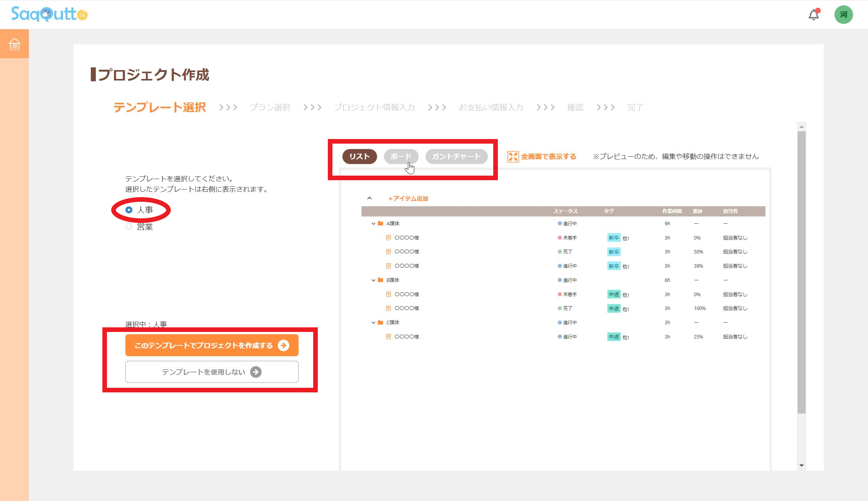The width and height of the screenshot is (868, 501).
Task: Open the notification bell
Action: coord(813,15)
